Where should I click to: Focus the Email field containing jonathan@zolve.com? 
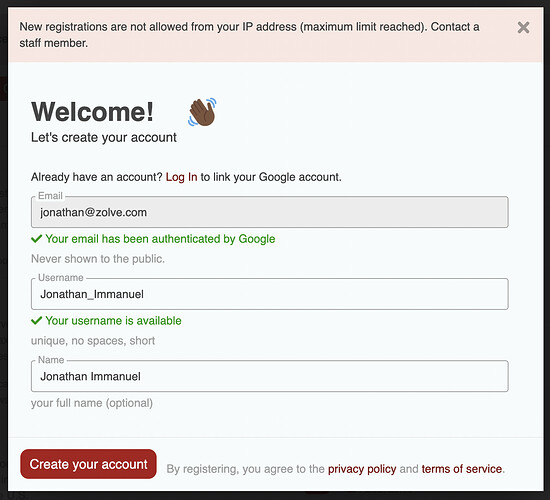point(269,212)
